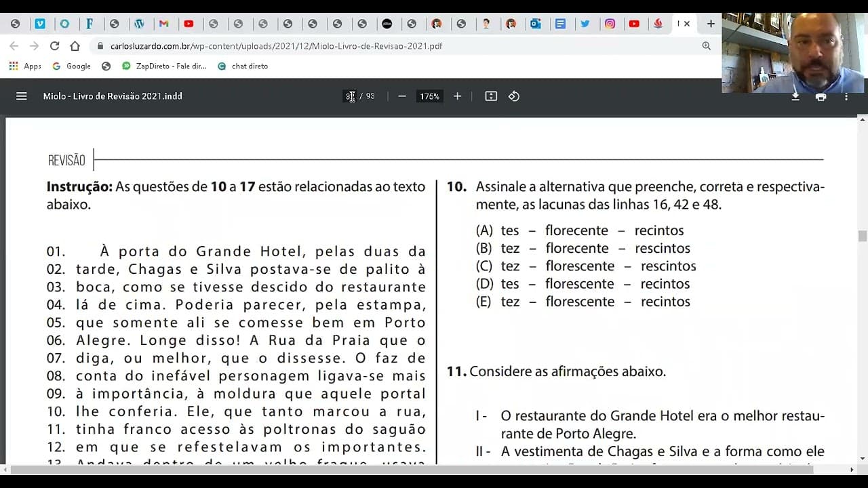Click the total pages '93' indicator
The height and width of the screenshot is (488, 868).
[370, 96]
